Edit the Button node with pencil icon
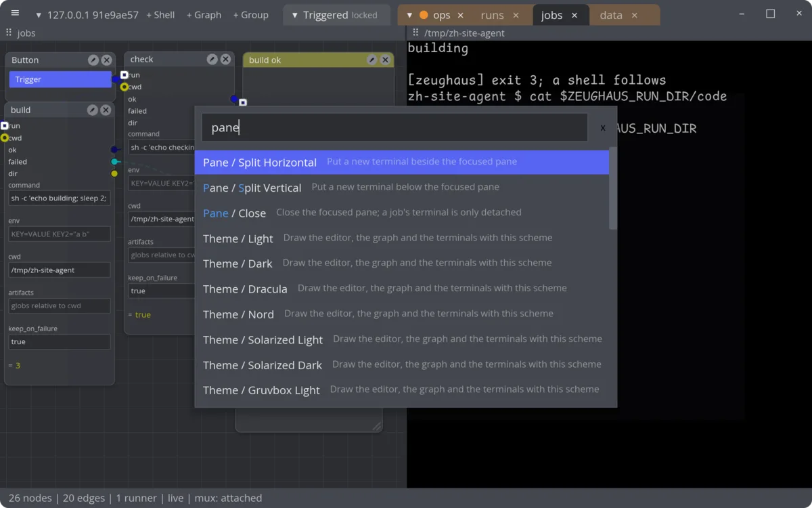Viewport: 812px width, 508px height. [93, 60]
